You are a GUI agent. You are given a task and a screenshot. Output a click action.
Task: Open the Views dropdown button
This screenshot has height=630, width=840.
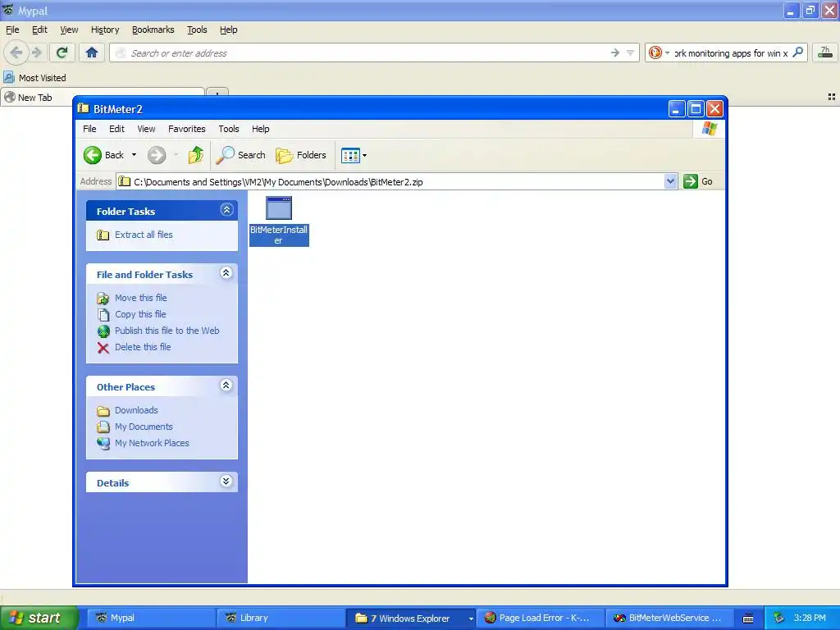click(354, 155)
